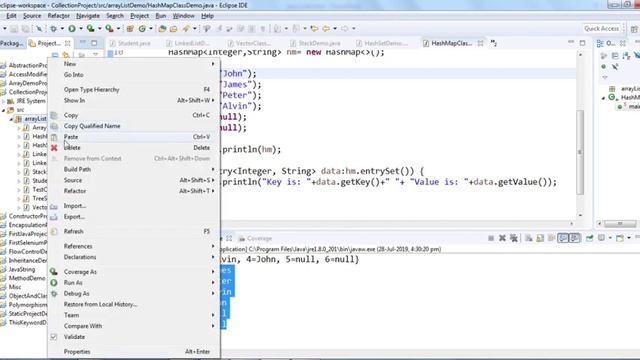Click the Outline horizontal scrollbar thumb

coord(620,223)
